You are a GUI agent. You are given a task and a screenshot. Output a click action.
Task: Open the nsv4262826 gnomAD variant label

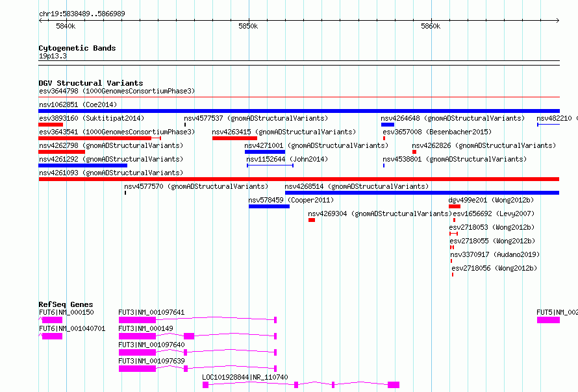click(x=484, y=145)
